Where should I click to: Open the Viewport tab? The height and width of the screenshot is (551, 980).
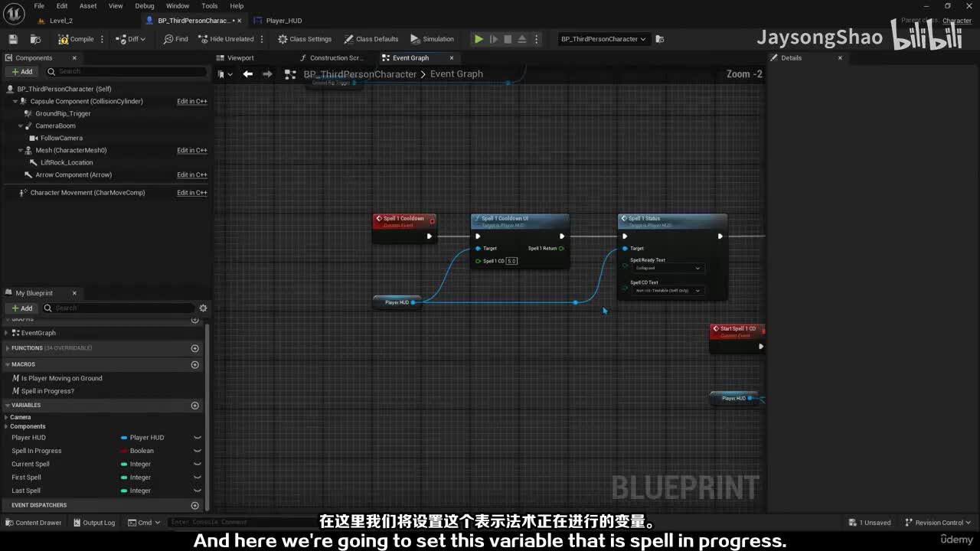coord(240,58)
